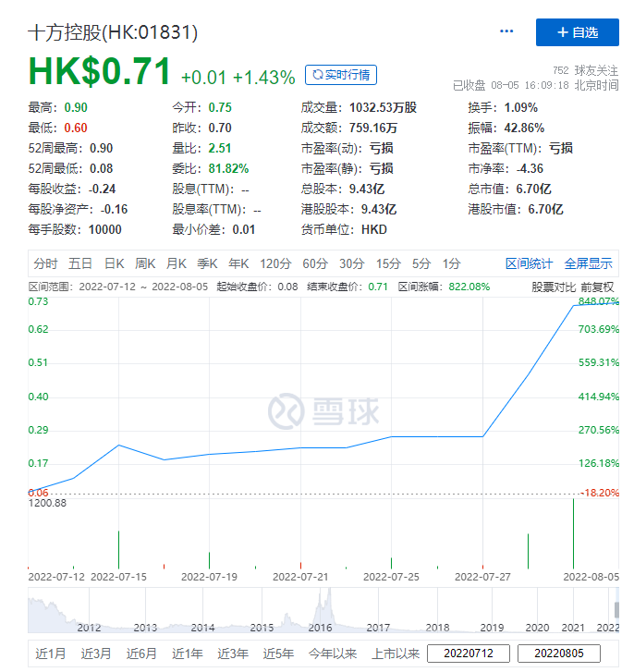The width and height of the screenshot is (634, 672).
Task: Refresh via the 实时行情 button
Action: coord(341,75)
